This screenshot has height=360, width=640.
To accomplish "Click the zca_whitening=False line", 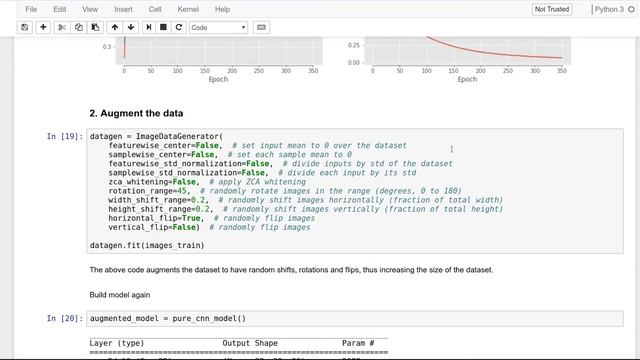I will 207,182.
